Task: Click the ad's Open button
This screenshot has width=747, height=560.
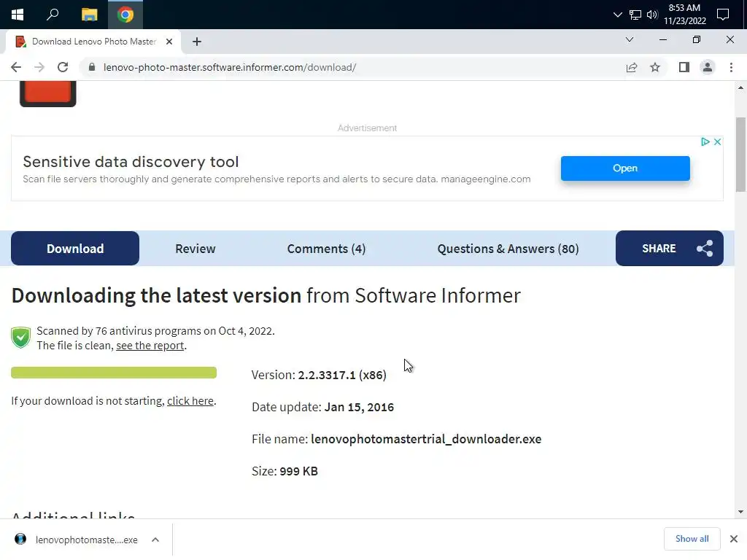Action: pos(625,168)
